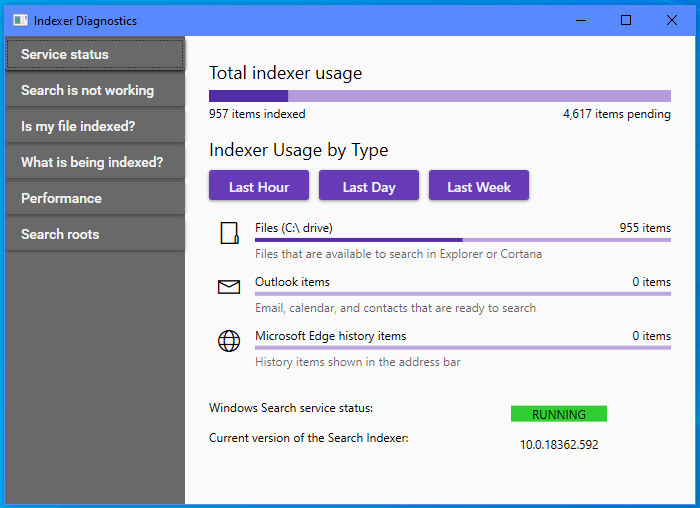Click 'Current version of the Search Indexer:' label
This screenshot has height=508, width=700.
(309, 438)
